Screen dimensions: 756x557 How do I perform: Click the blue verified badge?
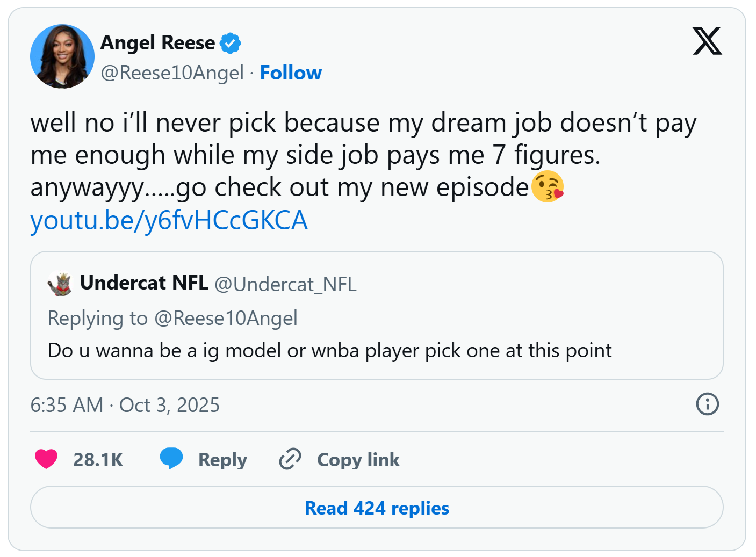(230, 43)
